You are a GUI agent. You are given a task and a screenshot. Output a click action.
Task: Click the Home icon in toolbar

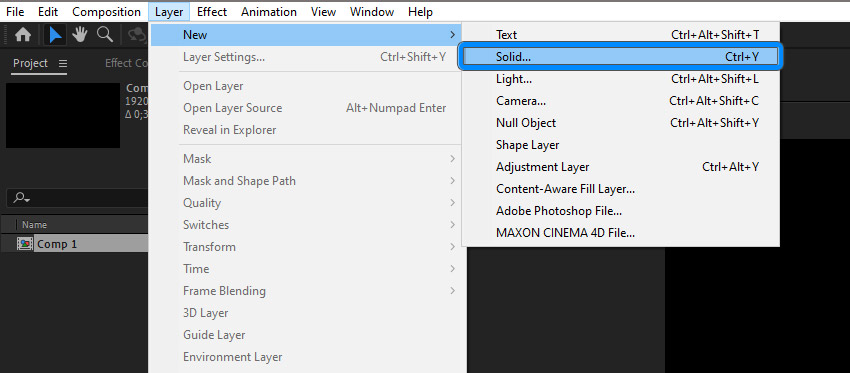click(x=23, y=35)
